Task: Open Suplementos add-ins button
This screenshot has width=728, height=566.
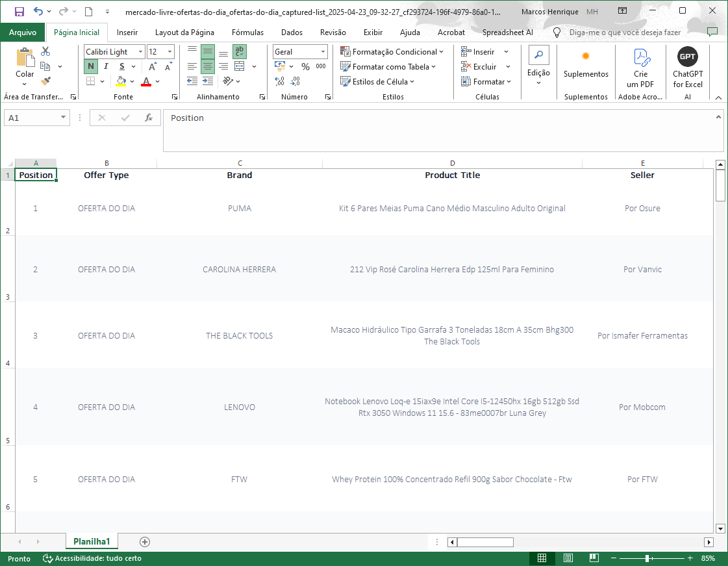Action: (586, 65)
